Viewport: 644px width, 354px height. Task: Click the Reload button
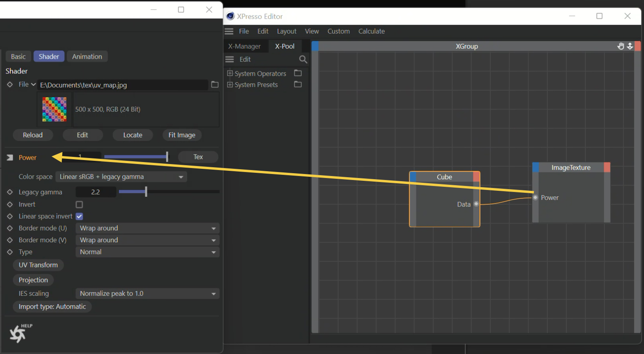[x=33, y=135]
